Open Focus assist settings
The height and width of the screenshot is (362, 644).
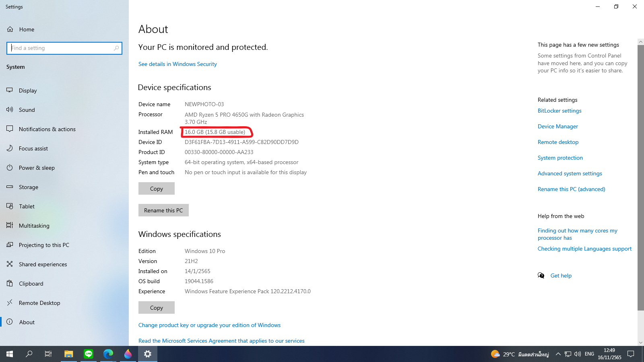33,148
